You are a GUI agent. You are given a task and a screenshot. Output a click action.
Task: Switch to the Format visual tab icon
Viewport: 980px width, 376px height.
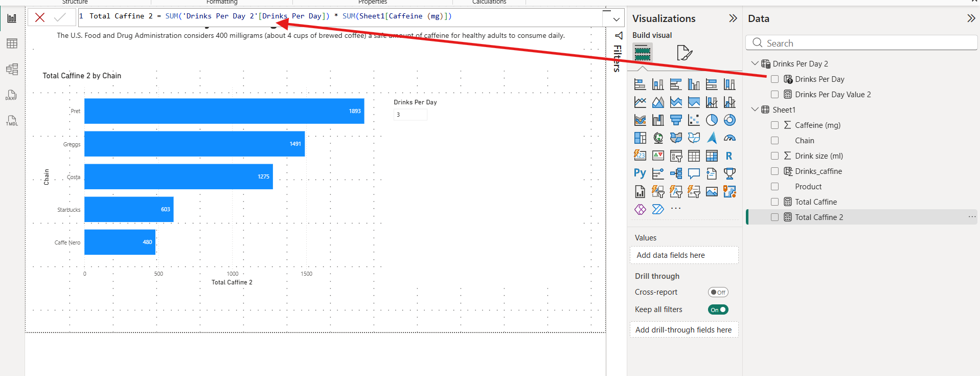[x=684, y=53]
